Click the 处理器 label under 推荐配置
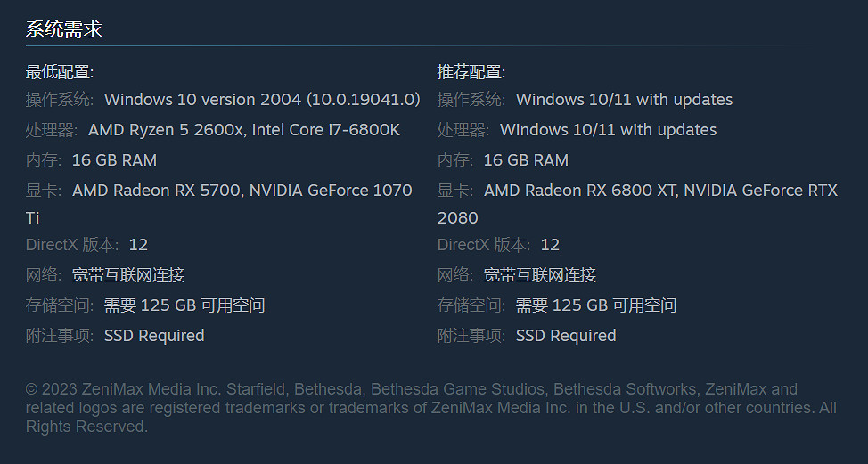This screenshot has height=464, width=868. pyautogui.click(x=463, y=130)
